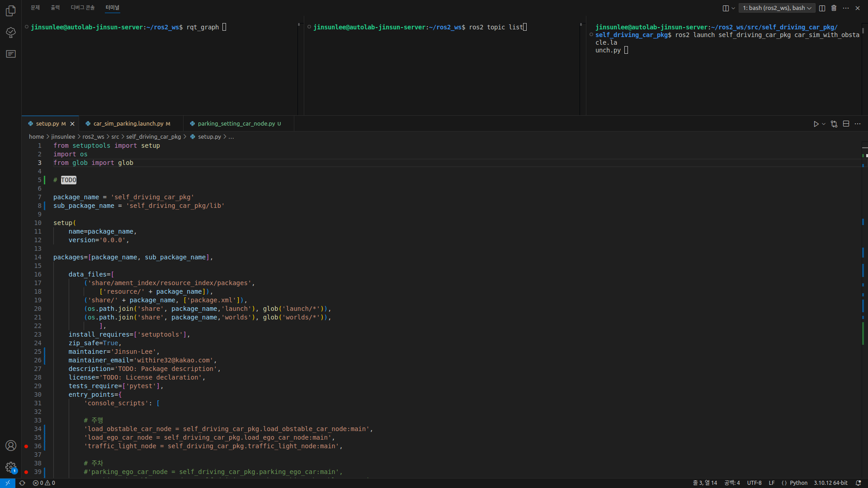Open changes with the compare icon
Viewport: 868px width, 488px height.
pos(834,124)
